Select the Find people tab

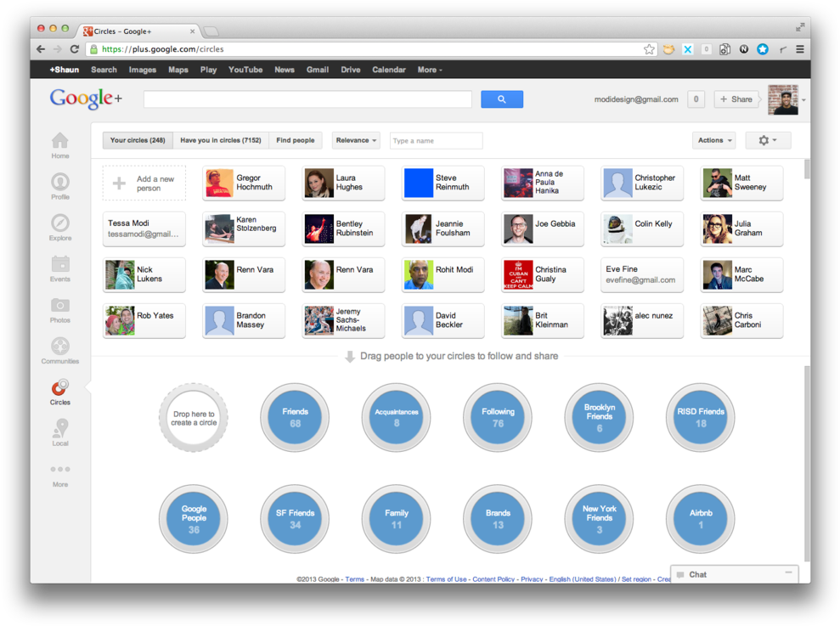click(x=296, y=140)
